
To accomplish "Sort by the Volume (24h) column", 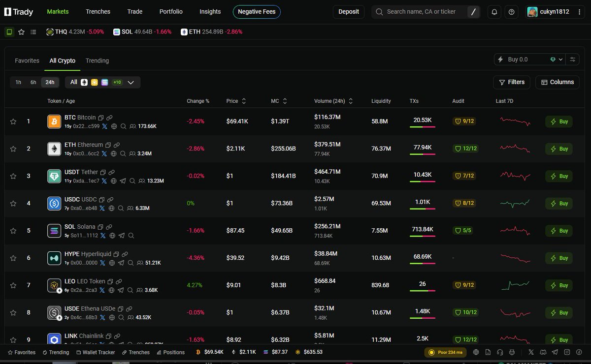I will click(333, 101).
